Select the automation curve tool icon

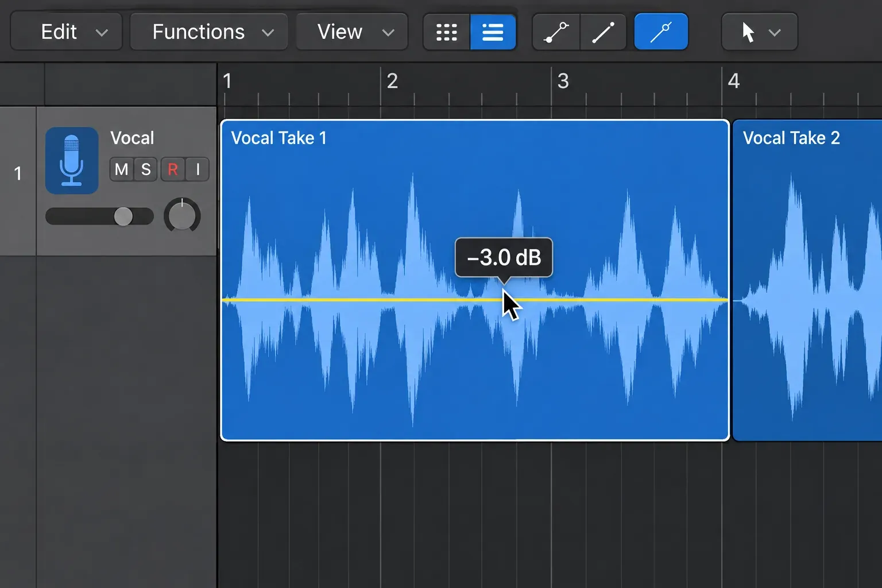pos(556,32)
